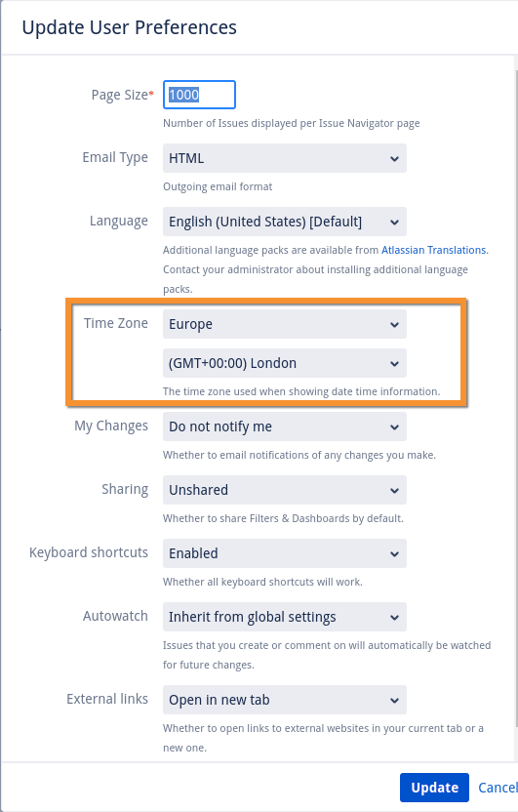The width and height of the screenshot is (518, 812).
Task: Click the chevron arrow beside Open in new tab
Action: 394,701
